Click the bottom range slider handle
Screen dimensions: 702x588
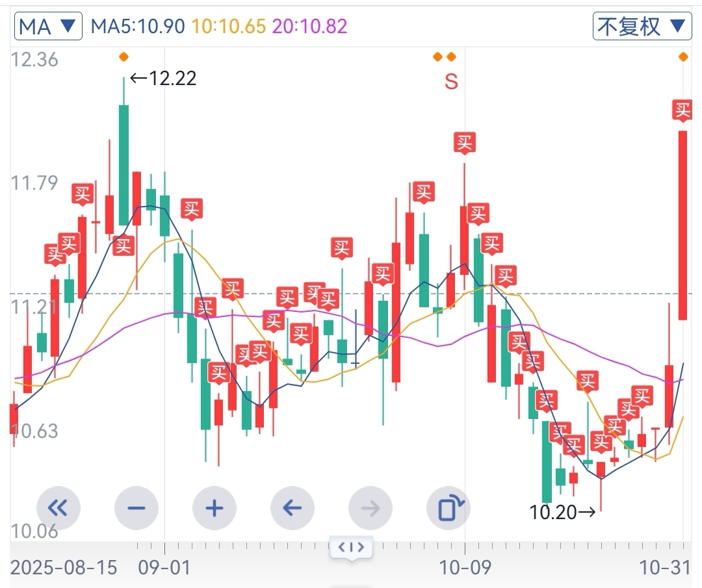[352, 547]
